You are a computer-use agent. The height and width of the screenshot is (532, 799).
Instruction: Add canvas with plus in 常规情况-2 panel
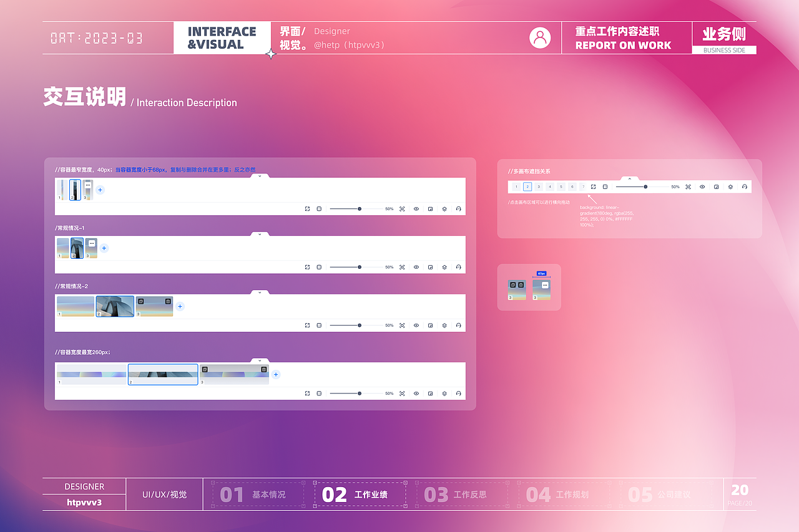pos(180,306)
